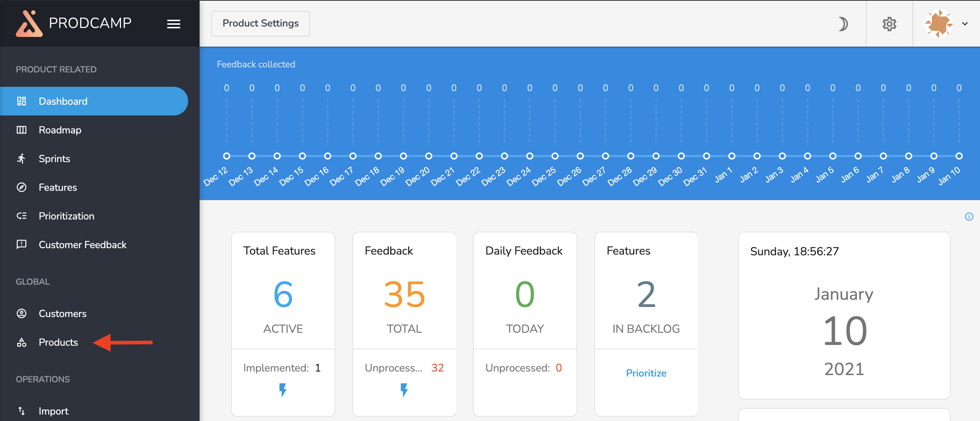Click the user avatar image
This screenshot has width=980, height=421.
click(x=939, y=24)
